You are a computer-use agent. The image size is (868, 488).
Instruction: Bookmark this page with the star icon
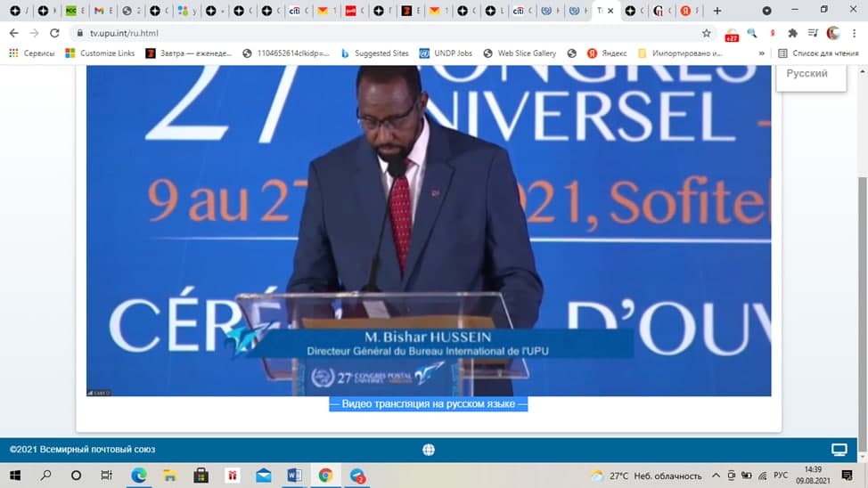click(x=707, y=33)
